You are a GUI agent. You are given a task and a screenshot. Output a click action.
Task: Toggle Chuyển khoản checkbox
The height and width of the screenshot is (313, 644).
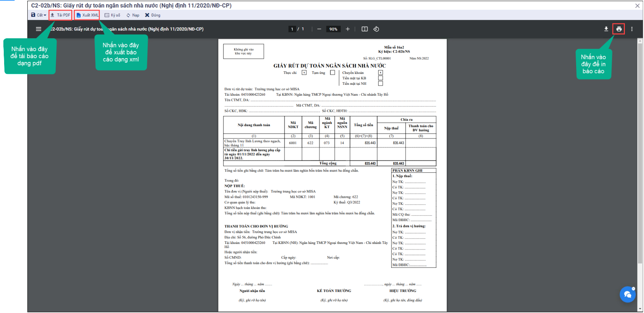380,72
